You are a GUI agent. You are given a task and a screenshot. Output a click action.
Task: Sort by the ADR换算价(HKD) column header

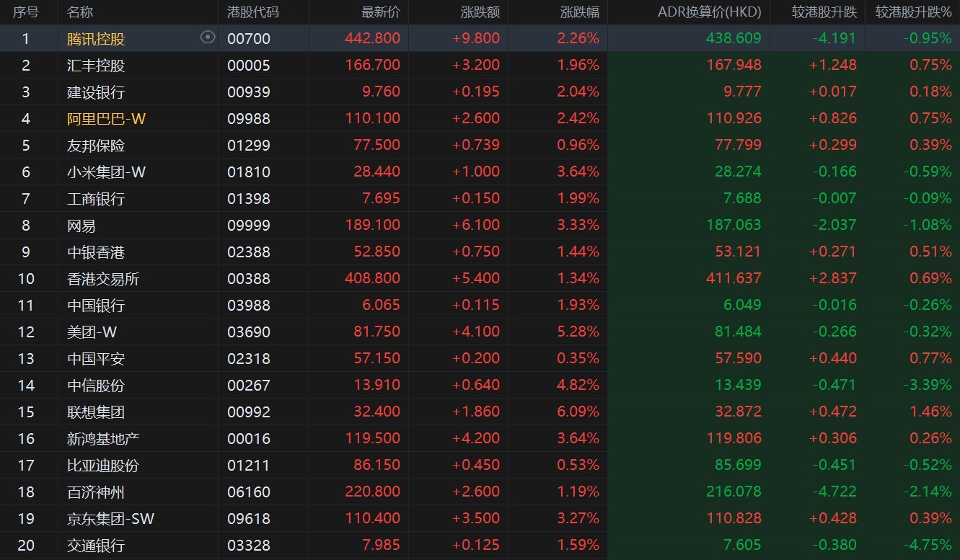coord(710,12)
